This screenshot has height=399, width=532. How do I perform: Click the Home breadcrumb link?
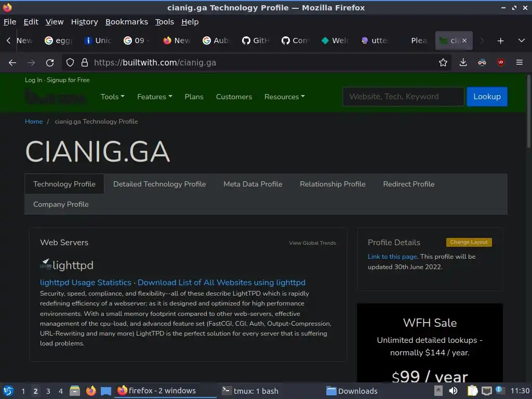tap(34, 122)
